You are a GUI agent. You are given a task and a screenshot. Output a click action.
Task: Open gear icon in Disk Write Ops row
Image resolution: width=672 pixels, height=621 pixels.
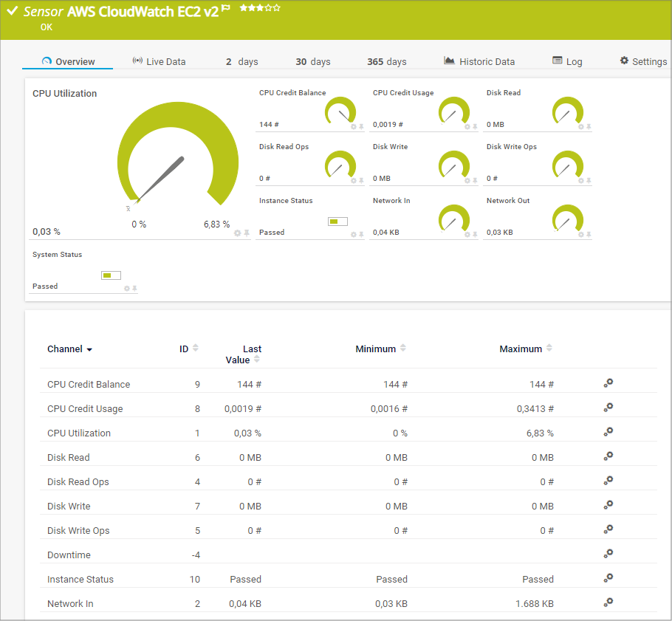(x=608, y=529)
